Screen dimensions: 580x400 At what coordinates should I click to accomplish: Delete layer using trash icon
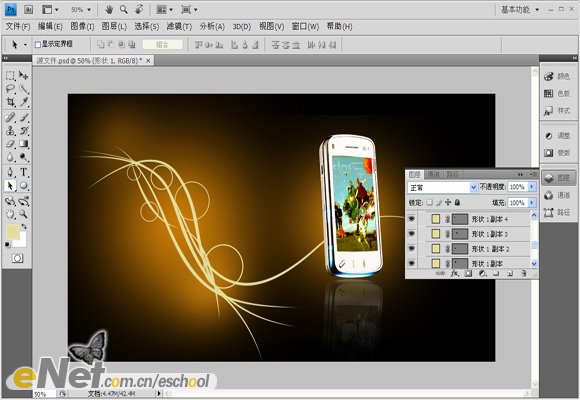[523, 273]
